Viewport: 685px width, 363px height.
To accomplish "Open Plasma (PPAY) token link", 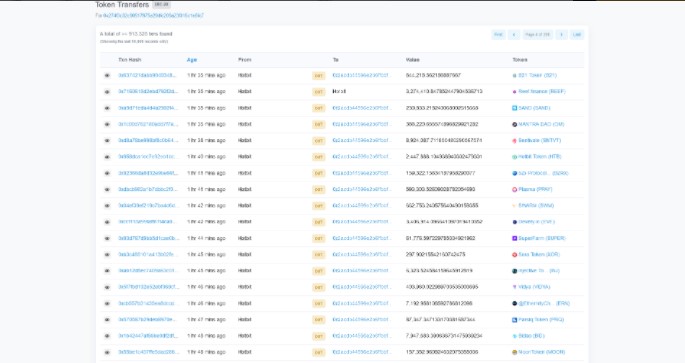I will 535,190.
